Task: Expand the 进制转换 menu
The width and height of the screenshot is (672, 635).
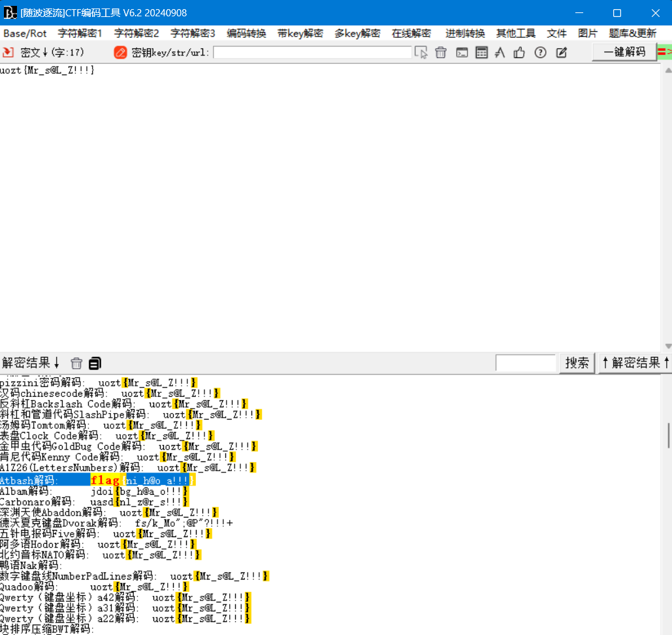Action: (465, 33)
